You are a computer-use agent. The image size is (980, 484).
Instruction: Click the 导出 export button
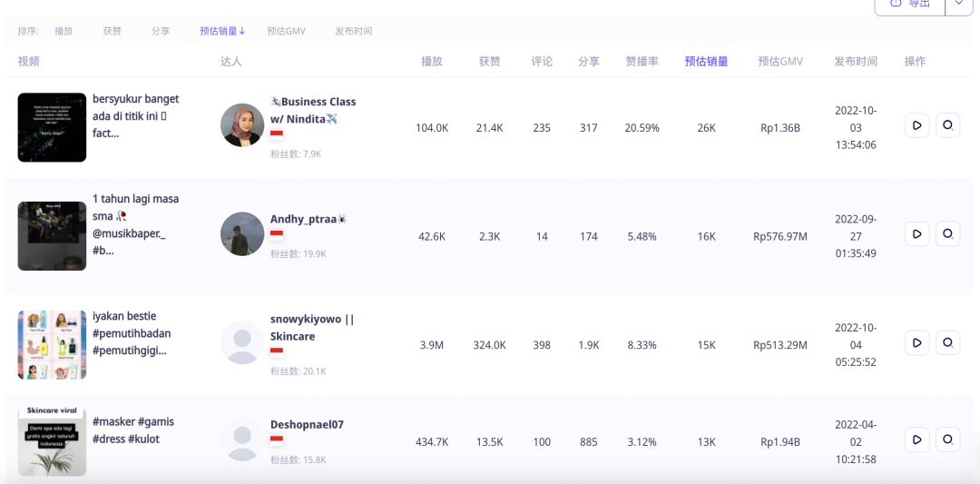910,4
